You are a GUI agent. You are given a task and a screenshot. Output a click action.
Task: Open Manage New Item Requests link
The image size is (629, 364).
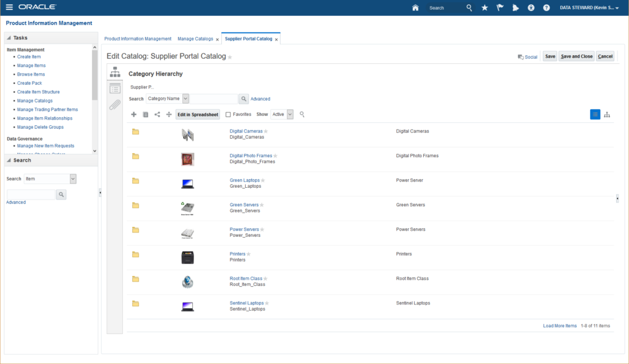pyautogui.click(x=45, y=146)
